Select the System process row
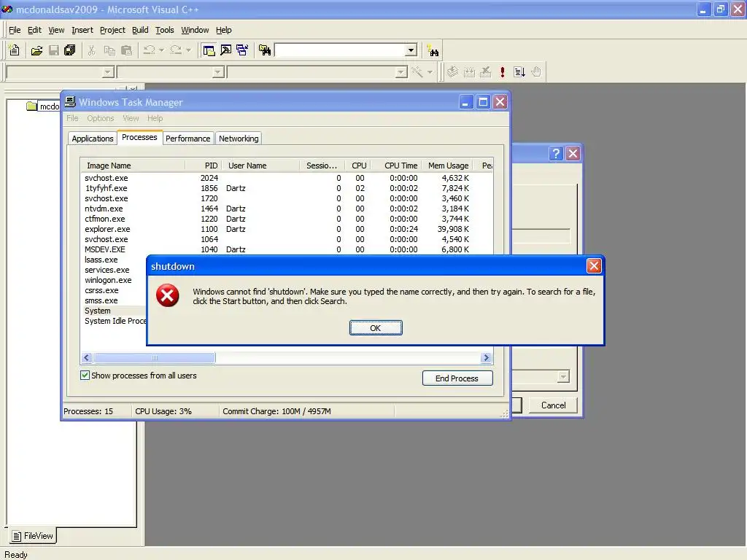 (113, 311)
